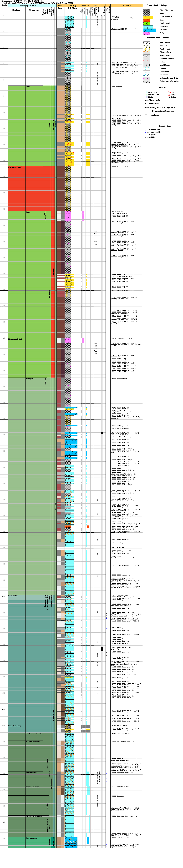Click the Wellington formation label

click(29, 378)
